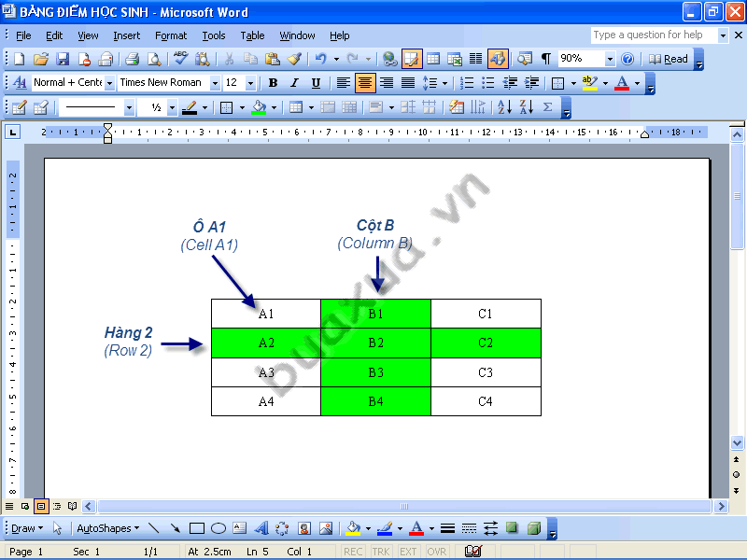The height and width of the screenshot is (560, 747).
Task: Click the Draw Table pencil icon
Action: 19,107
